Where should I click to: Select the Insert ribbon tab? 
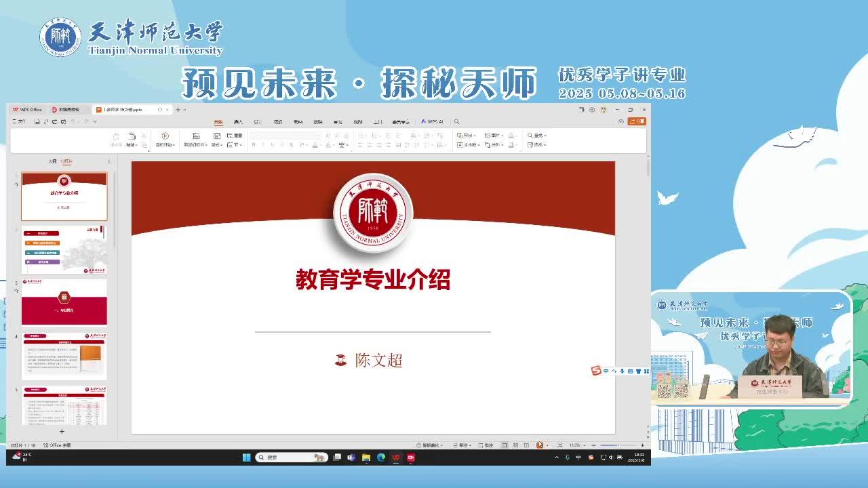(x=238, y=122)
